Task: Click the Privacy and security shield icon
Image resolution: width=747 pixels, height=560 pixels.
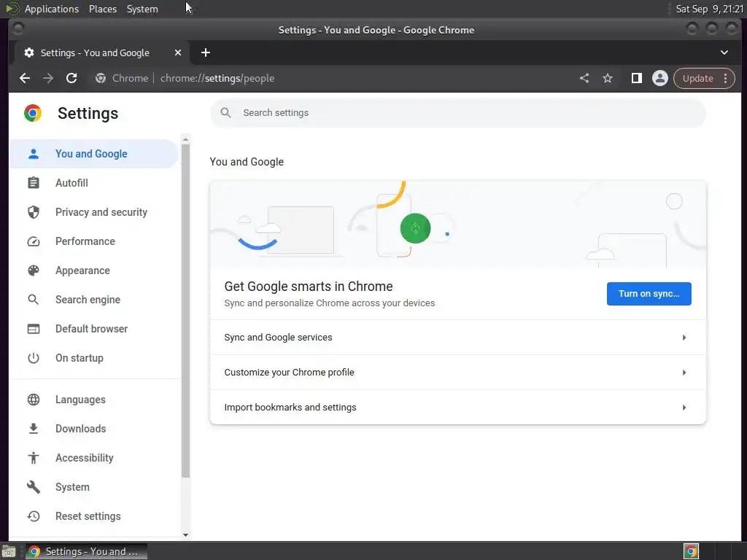Action: (34, 212)
